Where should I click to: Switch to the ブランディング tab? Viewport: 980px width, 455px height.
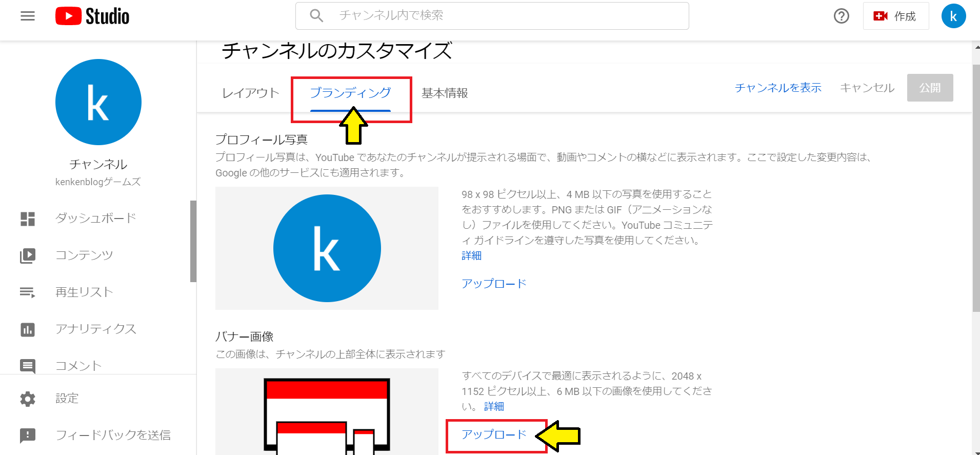click(x=351, y=93)
